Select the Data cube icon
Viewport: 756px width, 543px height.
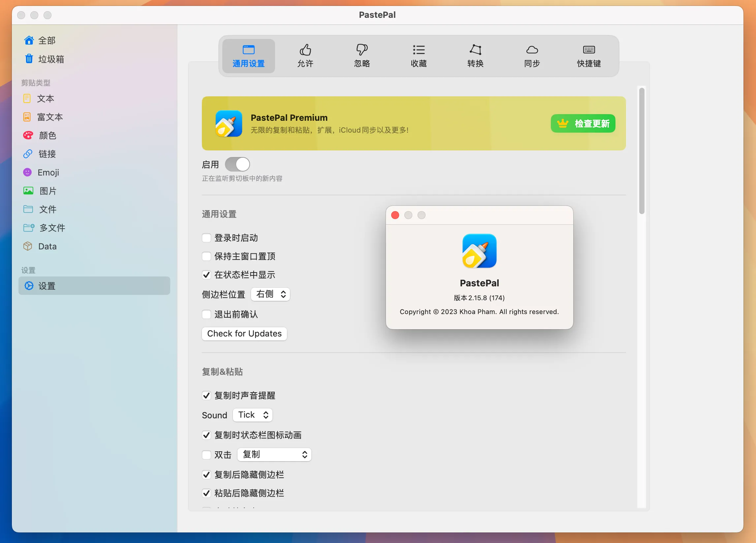tap(28, 246)
